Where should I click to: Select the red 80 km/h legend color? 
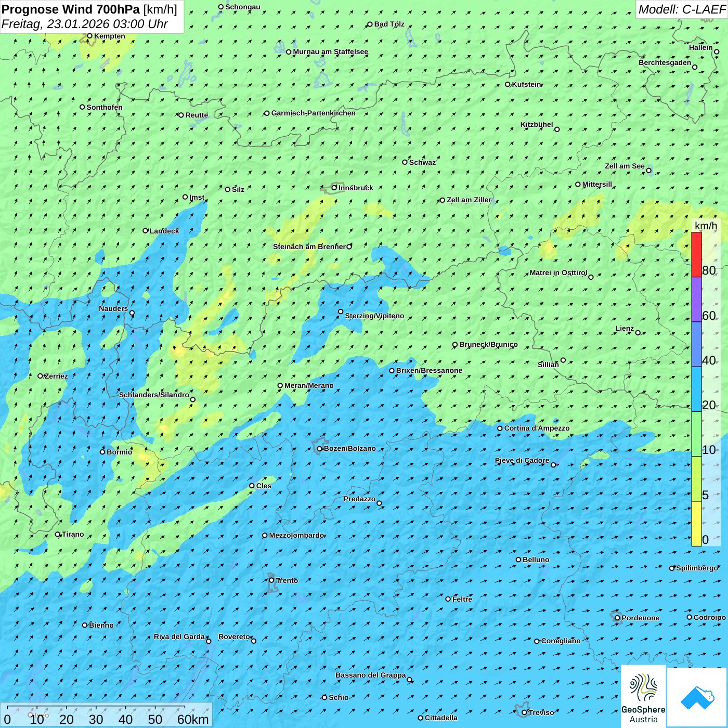coord(696,254)
